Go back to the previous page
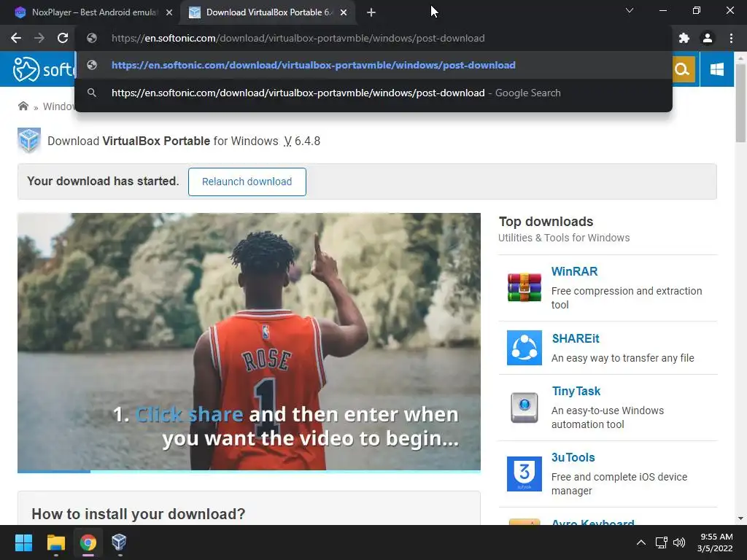Screen dimensions: 747x560 (x=16, y=38)
